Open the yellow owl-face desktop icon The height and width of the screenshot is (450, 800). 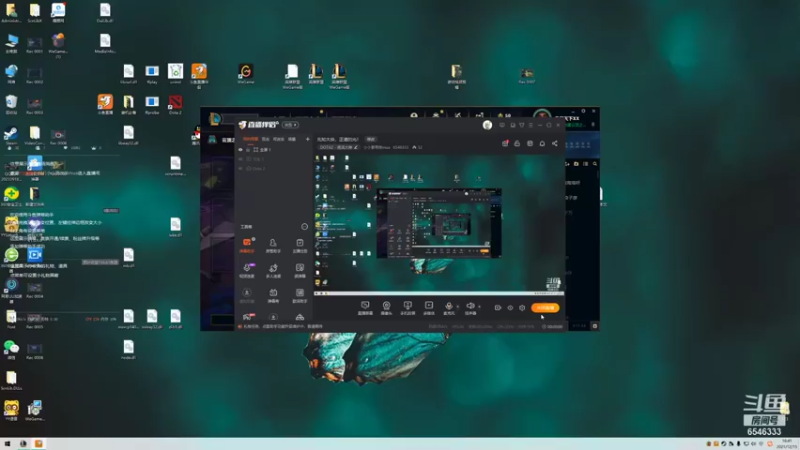pos(11,410)
